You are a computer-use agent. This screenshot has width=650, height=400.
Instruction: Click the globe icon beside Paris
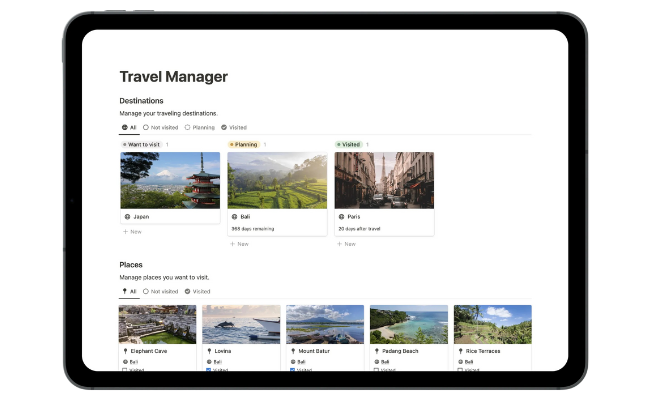point(341,217)
